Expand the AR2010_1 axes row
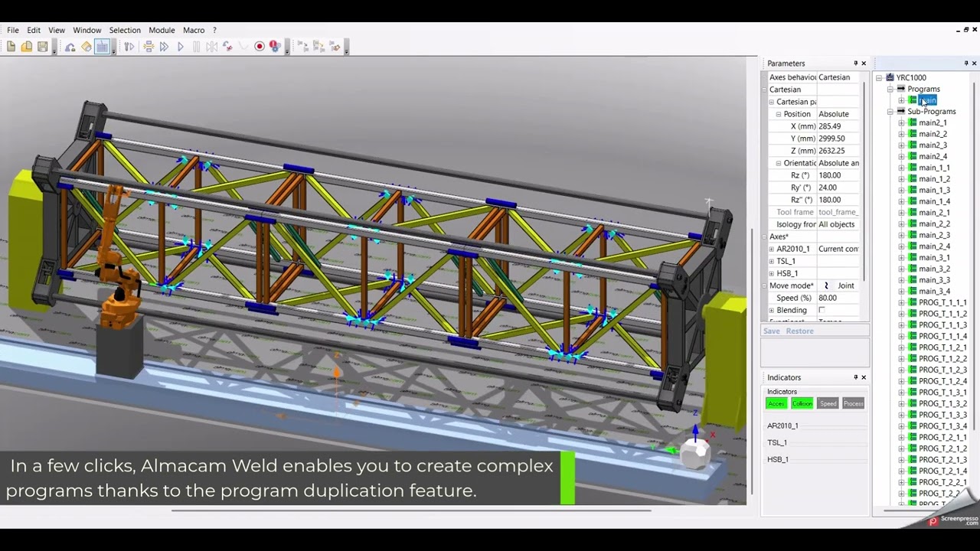 coord(772,249)
